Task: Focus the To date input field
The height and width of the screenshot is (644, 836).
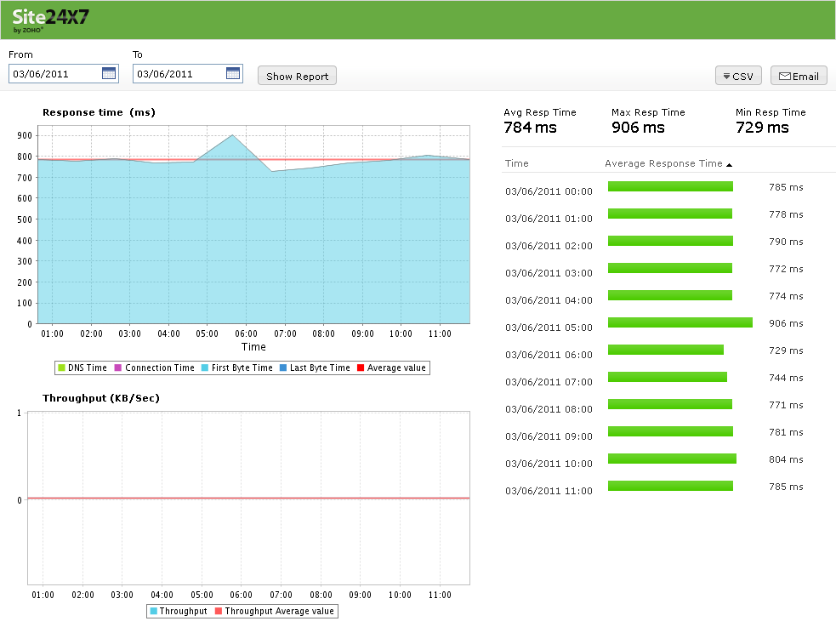Action: tap(179, 74)
